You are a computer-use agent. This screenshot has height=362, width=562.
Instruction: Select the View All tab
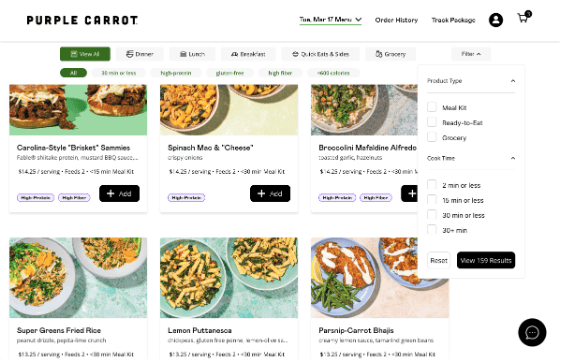[x=85, y=54]
